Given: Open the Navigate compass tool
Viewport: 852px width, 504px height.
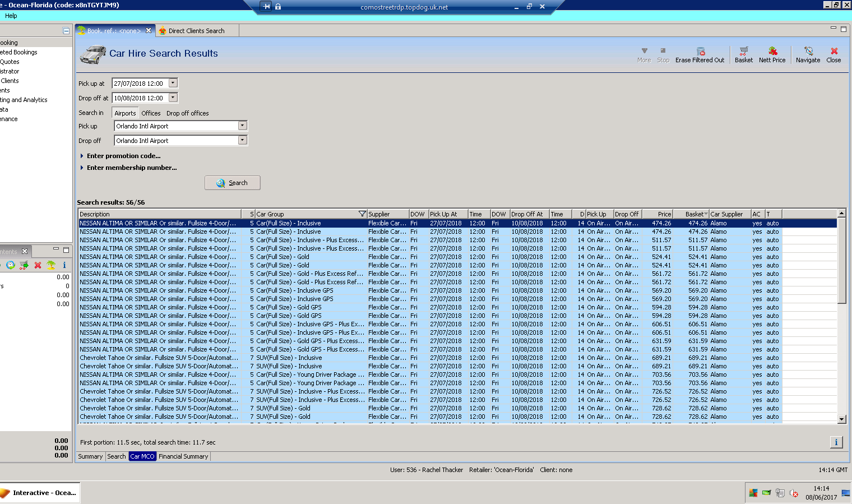Looking at the screenshot, I should 808,55.
